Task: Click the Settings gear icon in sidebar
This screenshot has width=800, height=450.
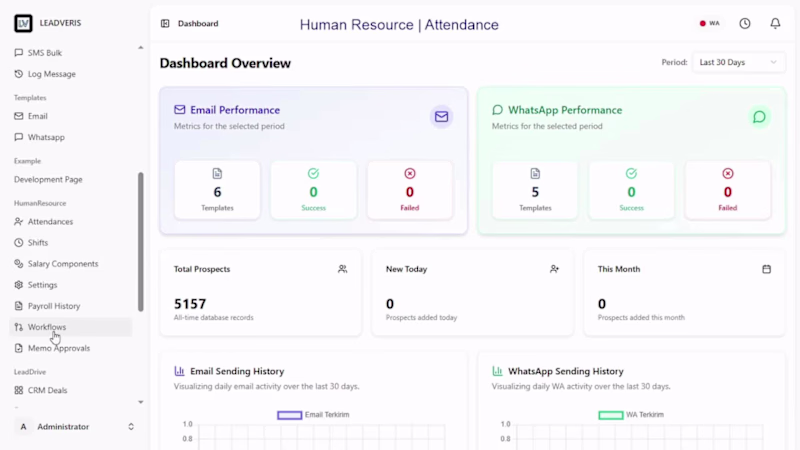Action: point(18,285)
